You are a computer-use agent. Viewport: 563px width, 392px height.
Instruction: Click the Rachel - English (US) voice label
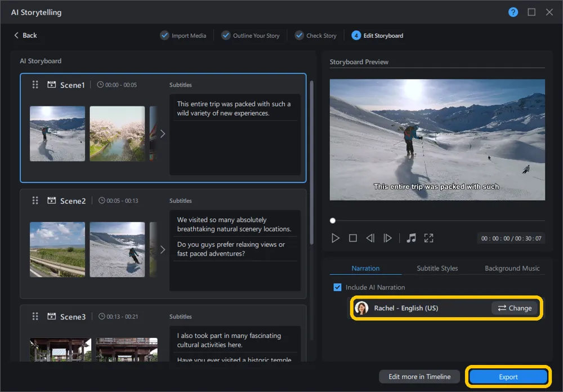[406, 308]
